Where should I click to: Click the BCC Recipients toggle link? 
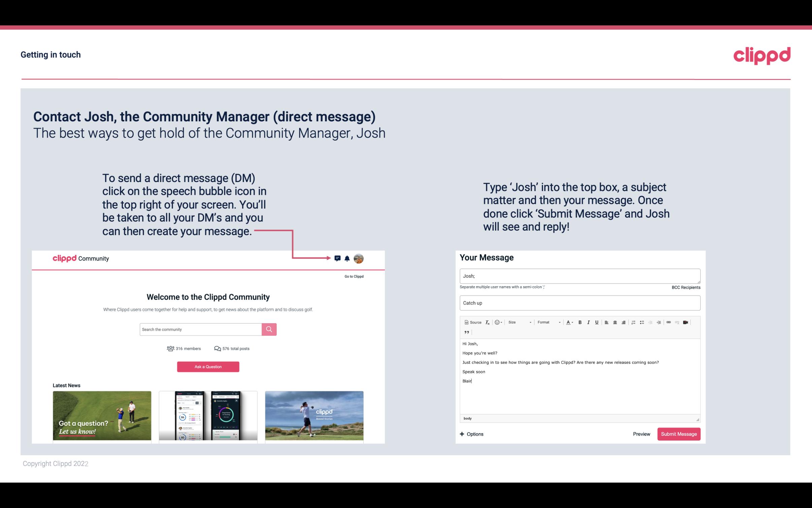pyautogui.click(x=686, y=287)
